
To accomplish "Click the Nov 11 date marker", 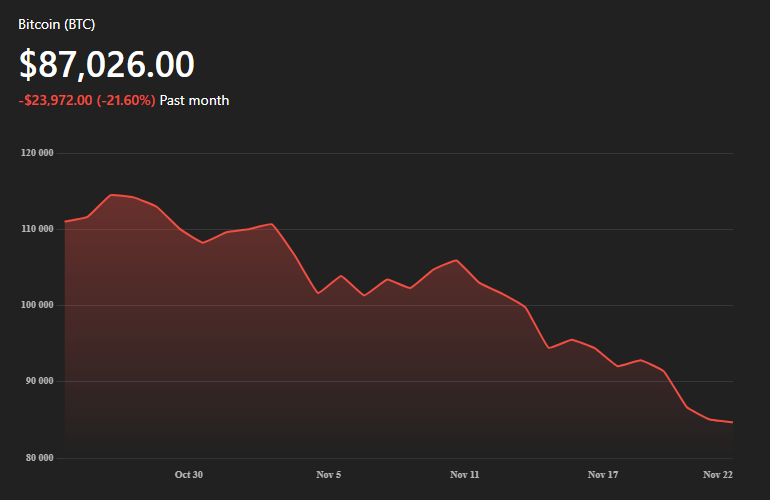I will (x=465, y=474).
